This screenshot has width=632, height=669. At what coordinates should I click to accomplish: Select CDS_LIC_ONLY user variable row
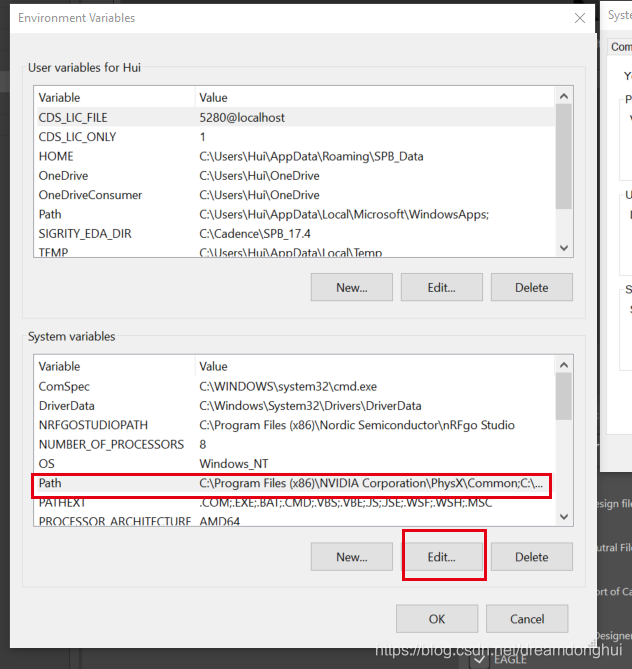click(x=295, y=137)
